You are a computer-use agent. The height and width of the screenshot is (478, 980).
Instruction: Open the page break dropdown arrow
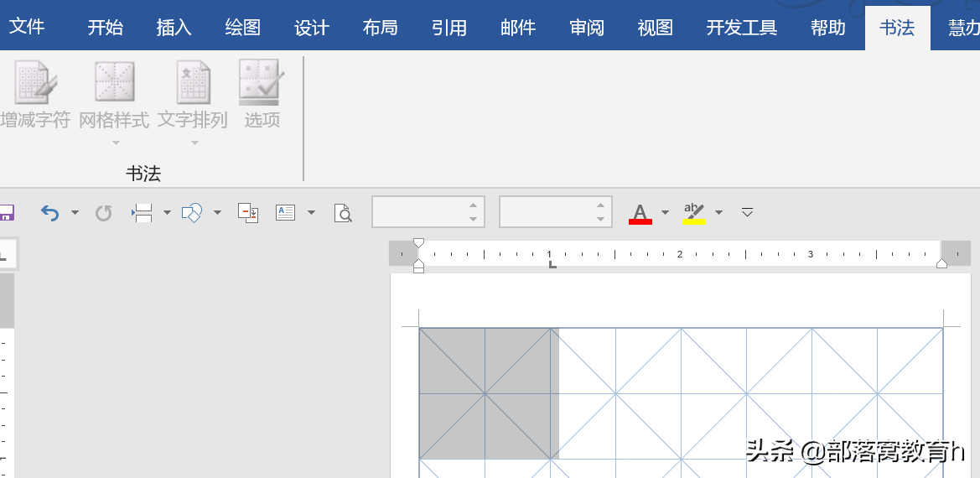click(x=167, y=213)
